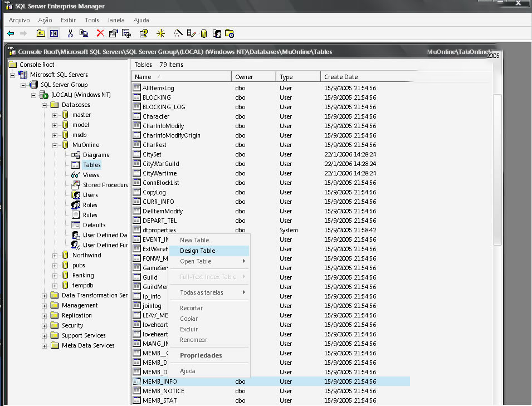Select Design Table in context menu

tap(197, 251)
